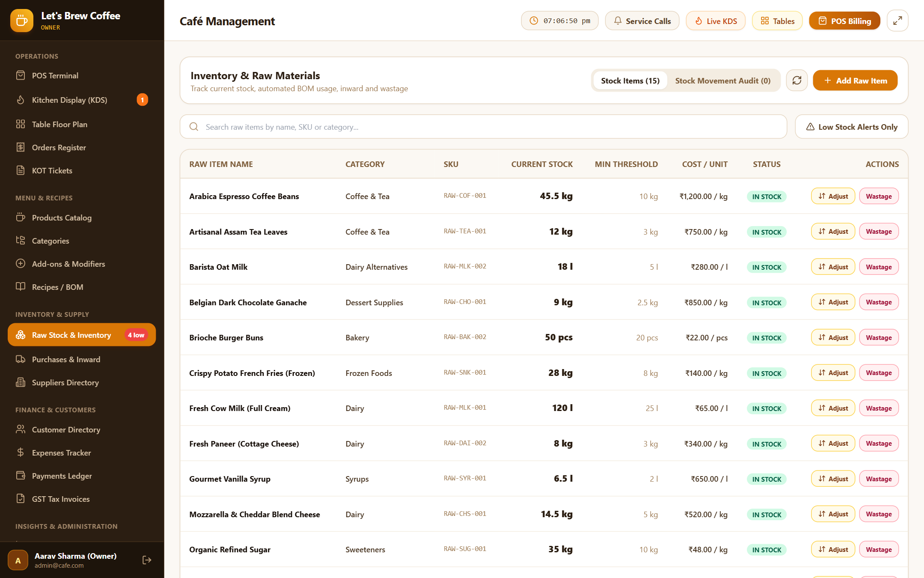Screen dimensions: 924x578
Task: Adjust stock for Mozzarella & Cheddar Blend Cheese
Action: (x=833, y=514)
